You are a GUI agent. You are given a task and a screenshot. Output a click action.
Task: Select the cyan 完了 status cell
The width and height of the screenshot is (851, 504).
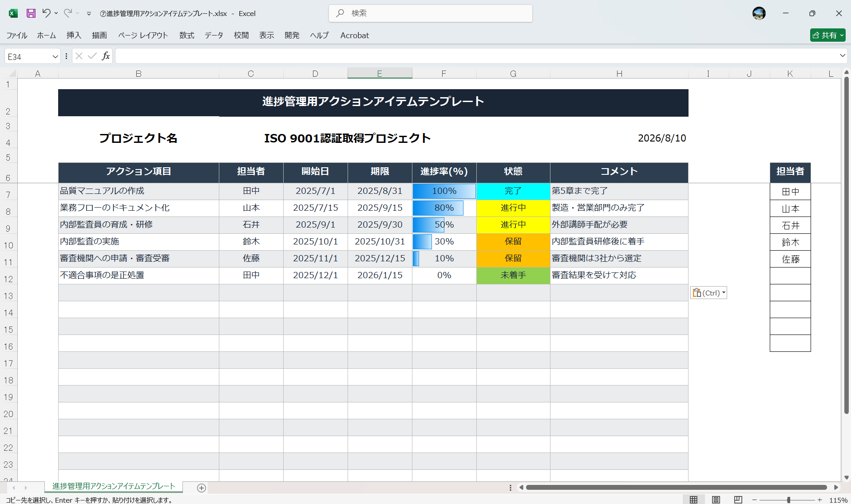pyautogui.click(x=513, y=191)
